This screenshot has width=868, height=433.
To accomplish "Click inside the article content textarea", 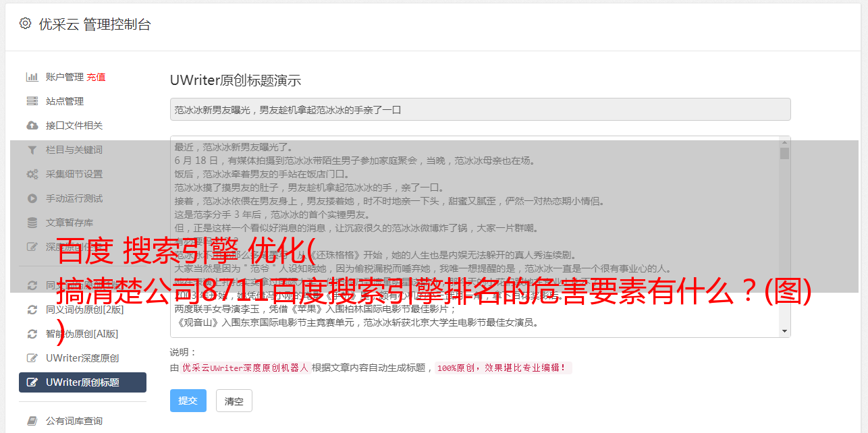I will pos(474,237).
